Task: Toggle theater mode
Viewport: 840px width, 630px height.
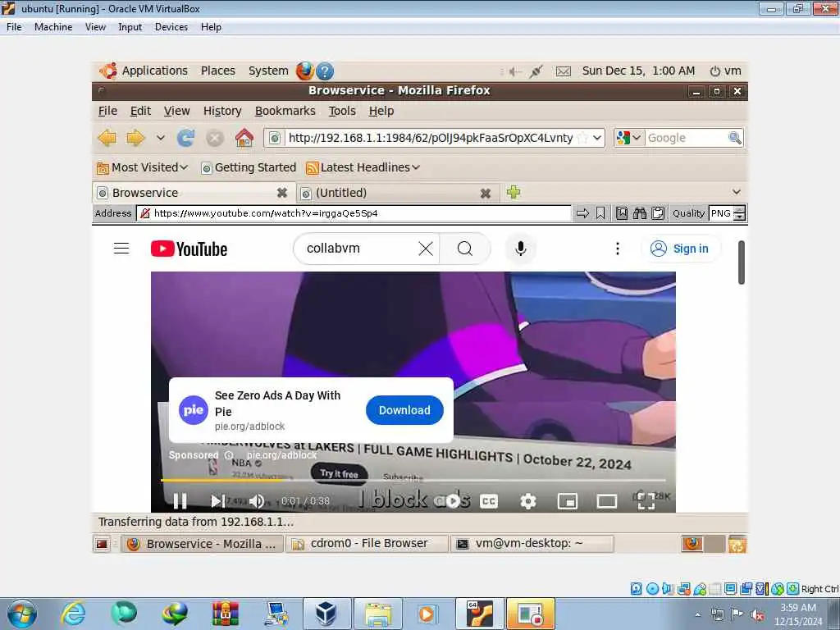Action: click(x=606, y=501)
